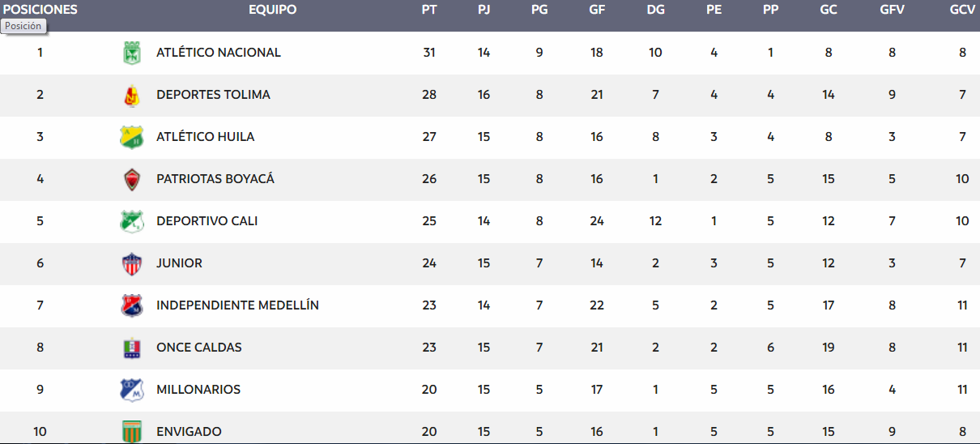Click the Atlético Huila team crest
This screenshot has width=980, height=444.
point(131,137)
